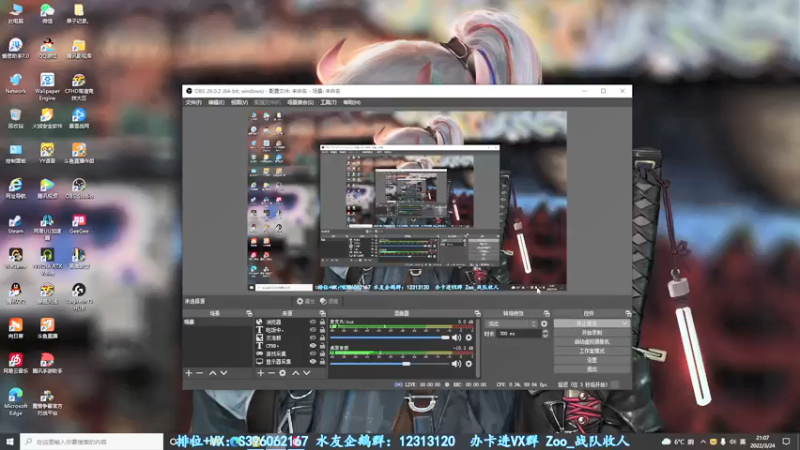Select the GeeGee desktop shortcut
Image resolution: width=800 pixels, height=450 pixels.
79,223
